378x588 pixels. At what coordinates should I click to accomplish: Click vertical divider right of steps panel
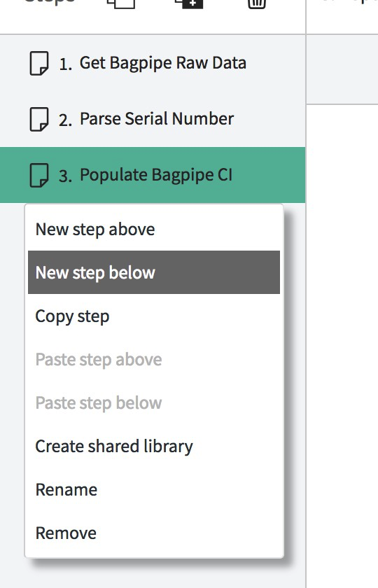[x=306, y=294]
